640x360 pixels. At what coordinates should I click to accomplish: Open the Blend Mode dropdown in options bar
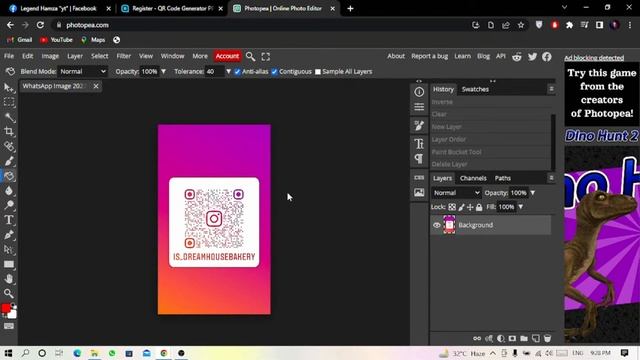(x=82, y=71)
